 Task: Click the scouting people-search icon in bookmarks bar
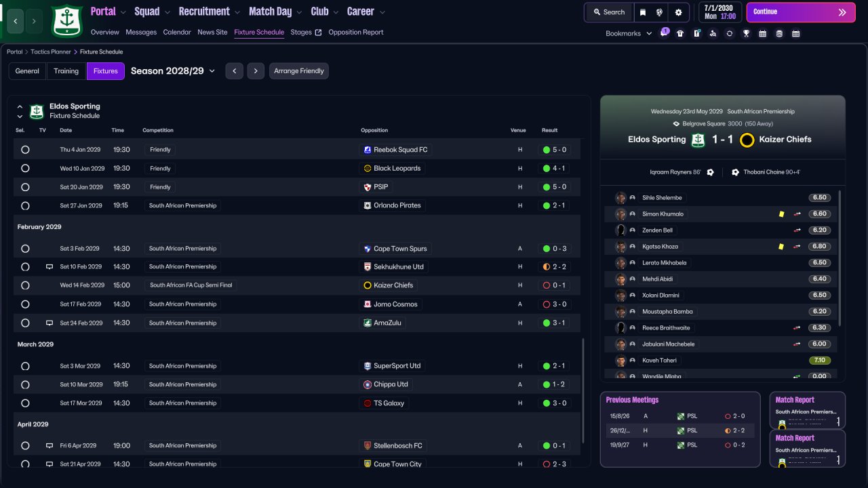pos(713,33)
